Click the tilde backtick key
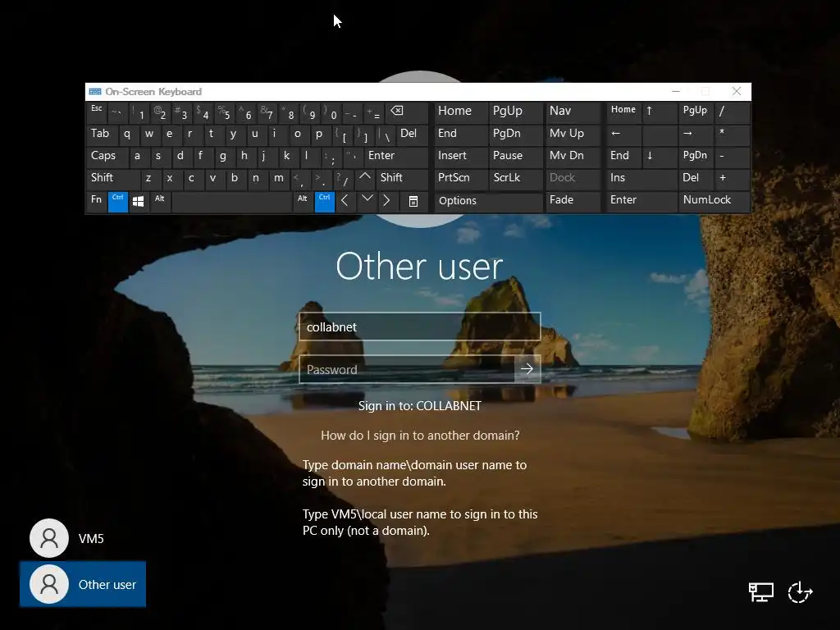The image size is (840, 630). point(118,112)
